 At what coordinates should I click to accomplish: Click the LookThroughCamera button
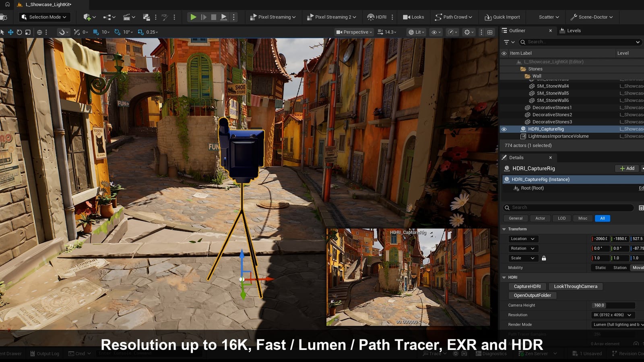576,286
